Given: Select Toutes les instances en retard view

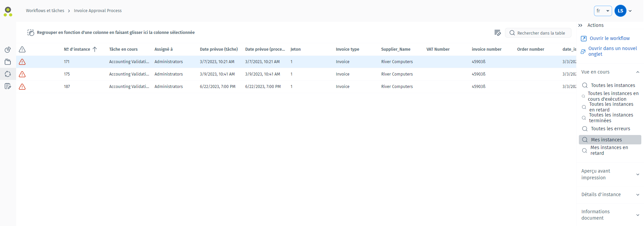Looking at the screenshot, I should click(x=611, y=107).
